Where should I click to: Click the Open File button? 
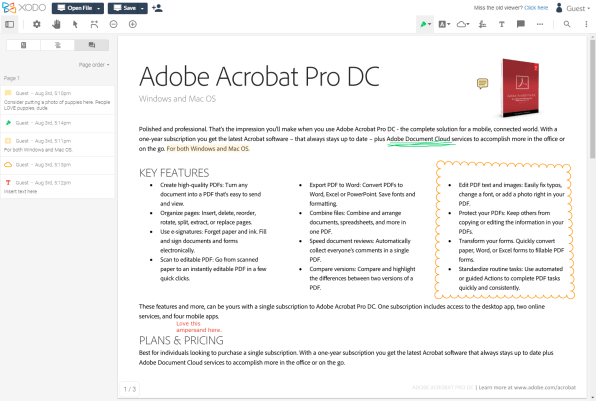pos(74,8)
